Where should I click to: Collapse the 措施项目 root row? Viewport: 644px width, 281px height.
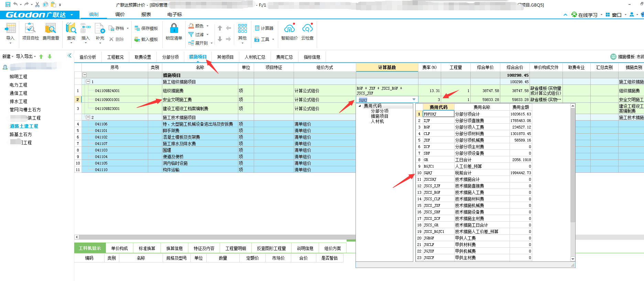click(x=84, y=75)
